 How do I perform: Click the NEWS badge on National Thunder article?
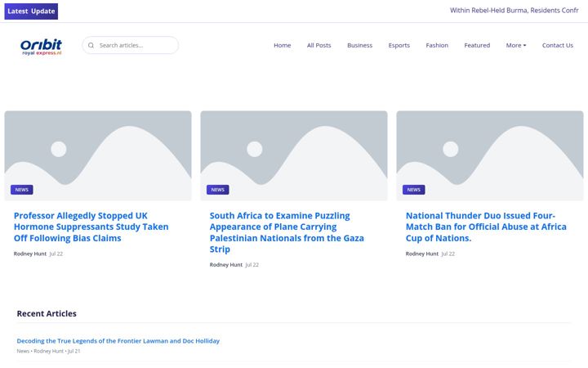[413, 190]
